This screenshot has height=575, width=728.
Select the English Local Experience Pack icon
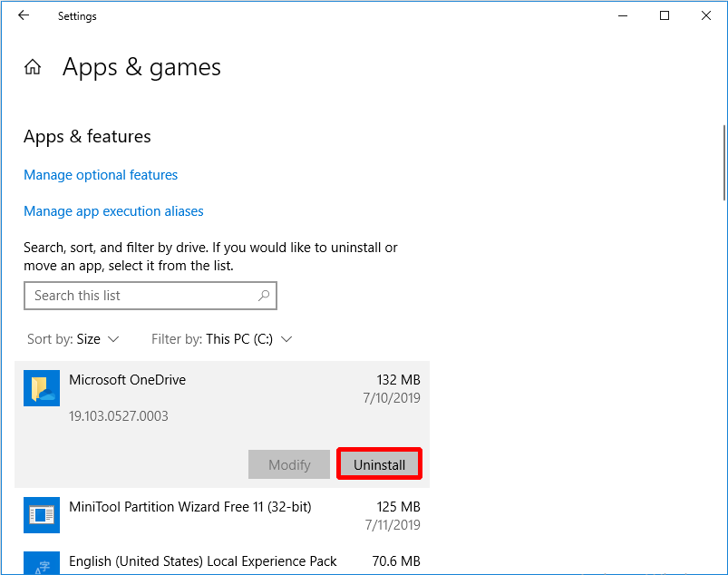tap(42, 563)
